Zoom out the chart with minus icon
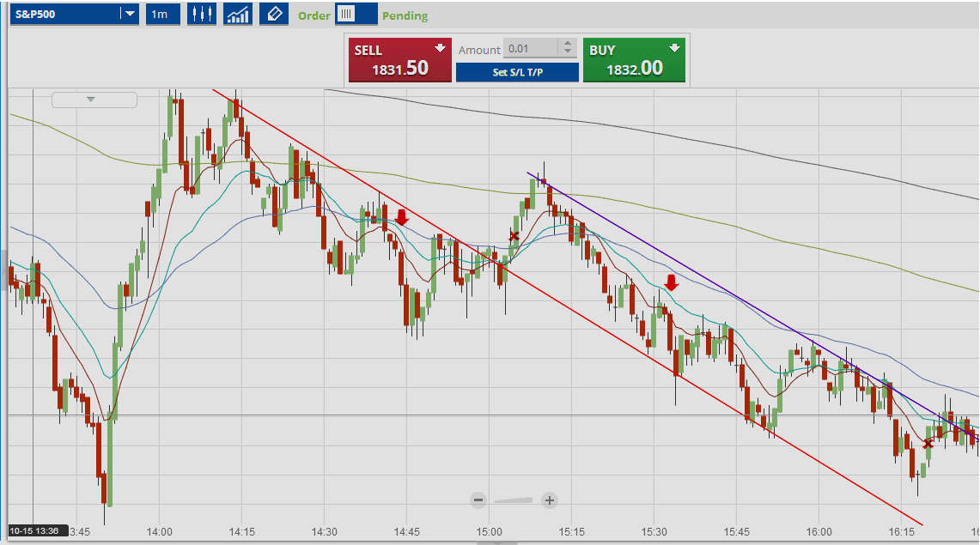The image size is (980, 545). [x=478, y=500]
